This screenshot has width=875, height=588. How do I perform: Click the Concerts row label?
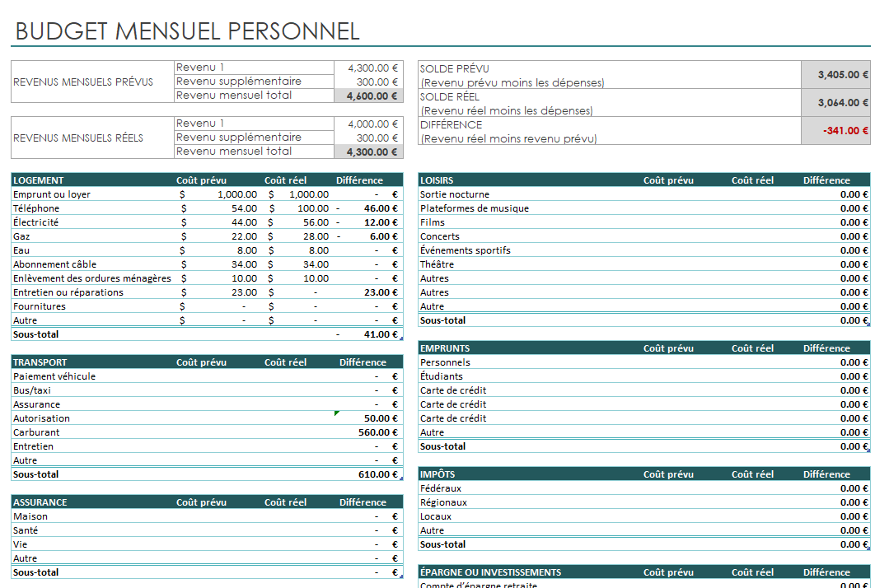pos(440,236)
